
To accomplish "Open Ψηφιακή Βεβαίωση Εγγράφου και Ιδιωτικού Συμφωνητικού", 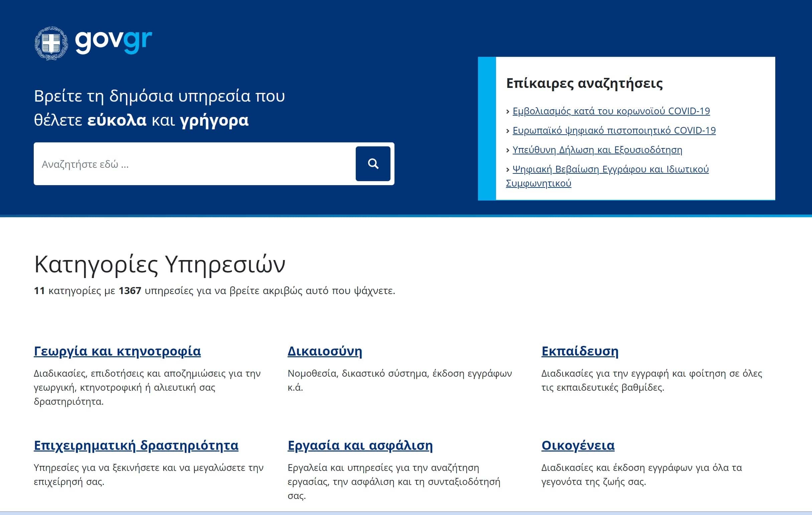I will point(610,169).
